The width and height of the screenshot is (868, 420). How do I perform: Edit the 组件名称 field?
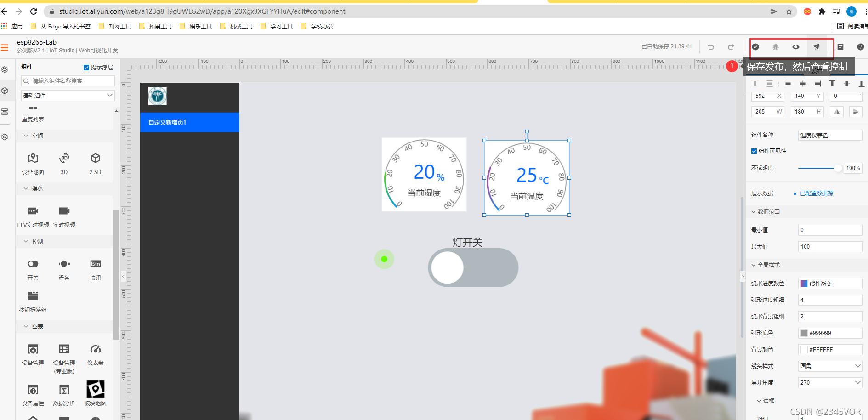tap(830, 135)
